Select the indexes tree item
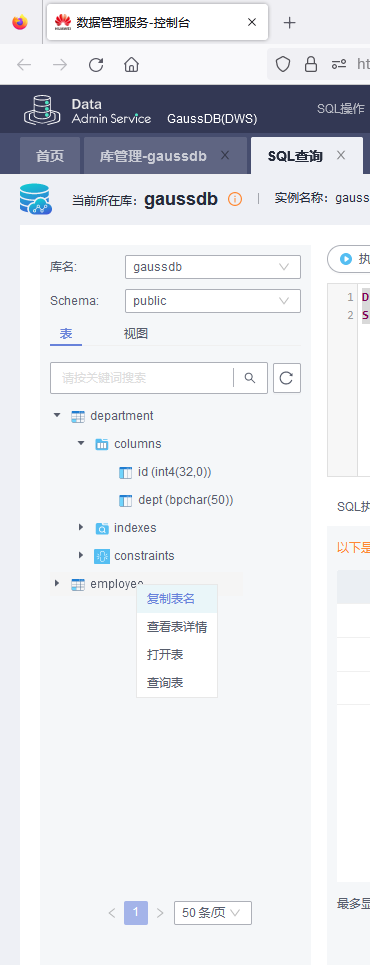This screenshot has height=965, width=370. (135, 528)
